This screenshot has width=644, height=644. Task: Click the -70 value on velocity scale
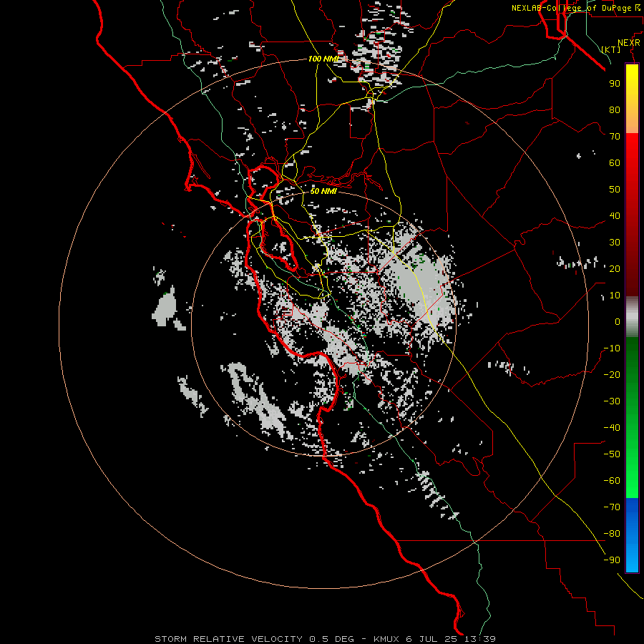[x=612, y=507]
